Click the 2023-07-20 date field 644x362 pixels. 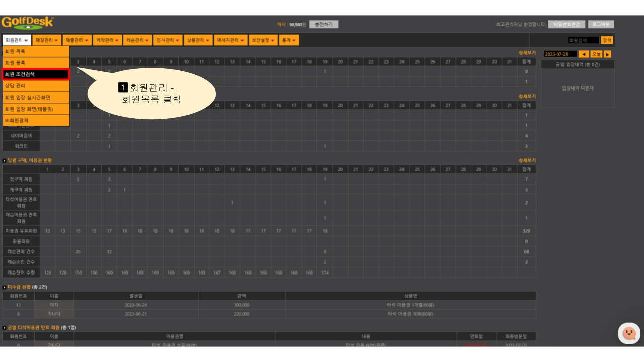click(x=559, y=54)
